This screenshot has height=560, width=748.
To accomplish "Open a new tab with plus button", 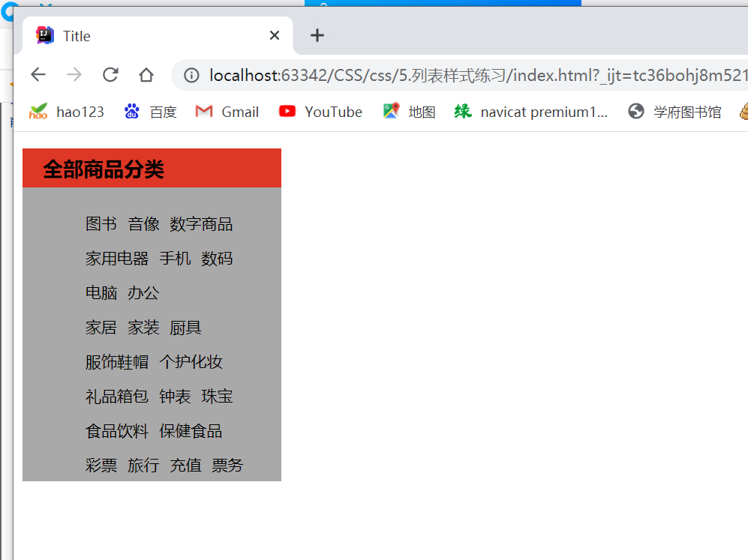I will click(x=317, y=35).
